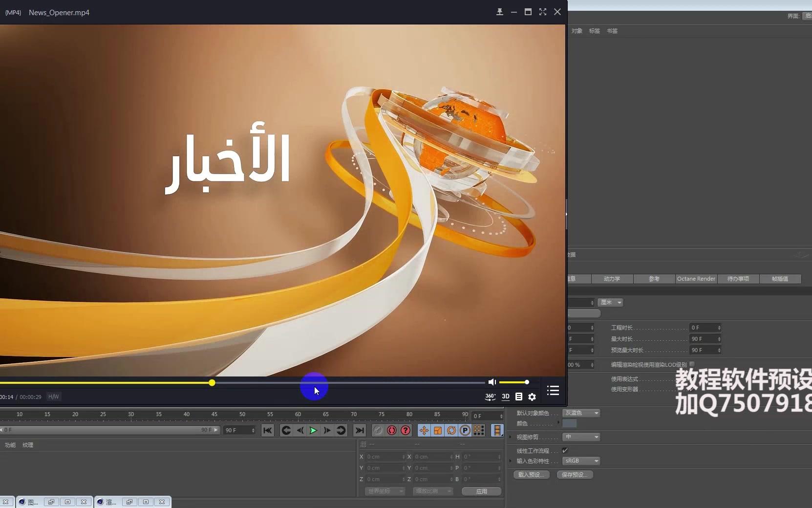Go to next key in timeline
This screenshot has width=812, height=508.
[x=341, y=430]
